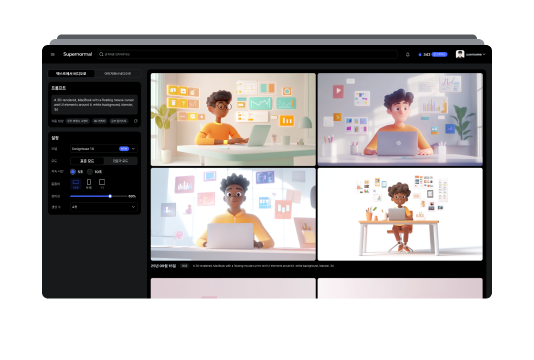534x360 pixels.
Task: Open the hamburger menu icon
Action: point(53,54)
